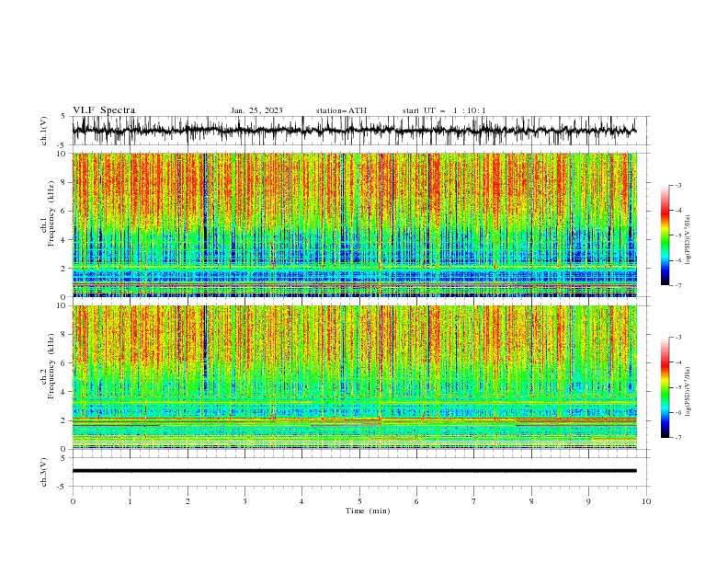Click the ch.1 spectrogram color scale bar

pyautogui.click(x=665, y=236)
